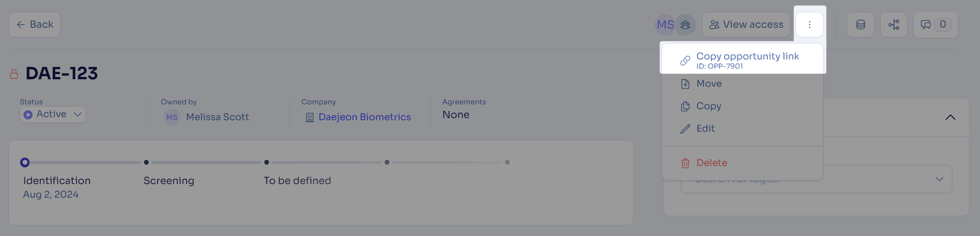The image size is (980, 236).
Task: Click the View access button
Action: (746, 25)
